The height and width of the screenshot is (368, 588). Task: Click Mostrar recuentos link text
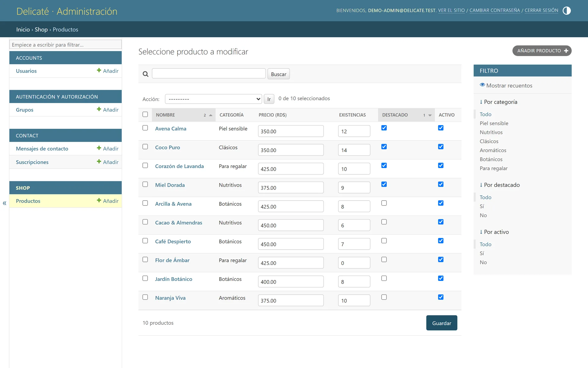pos(509,86)
